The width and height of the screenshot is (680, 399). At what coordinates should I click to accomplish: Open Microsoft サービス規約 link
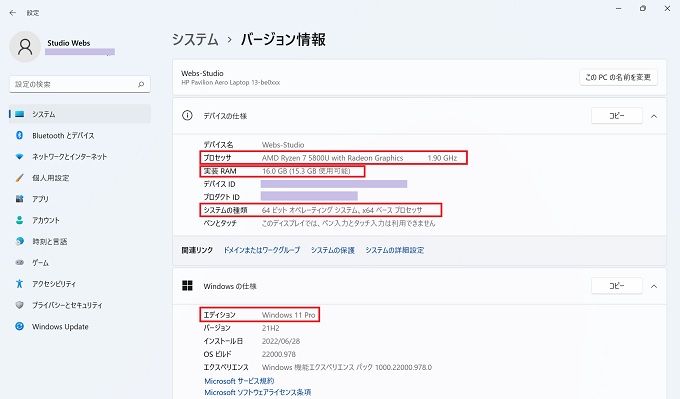click(239, 381)
